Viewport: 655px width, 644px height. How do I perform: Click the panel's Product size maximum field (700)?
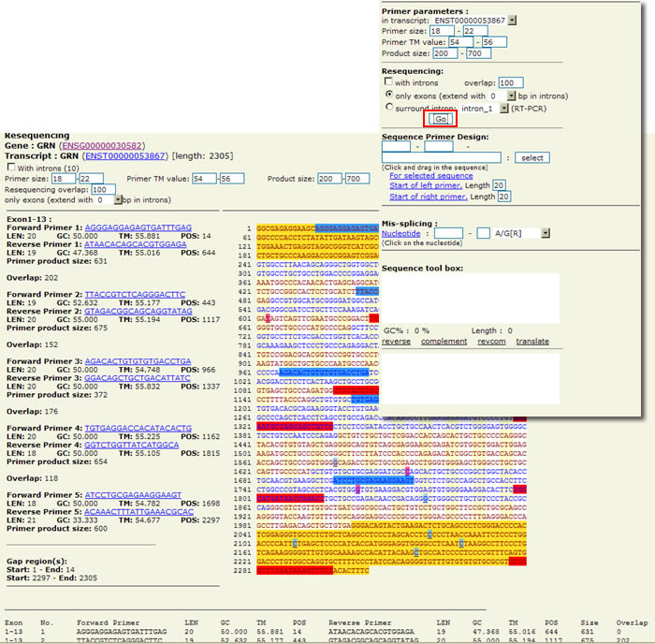[479, 53]
